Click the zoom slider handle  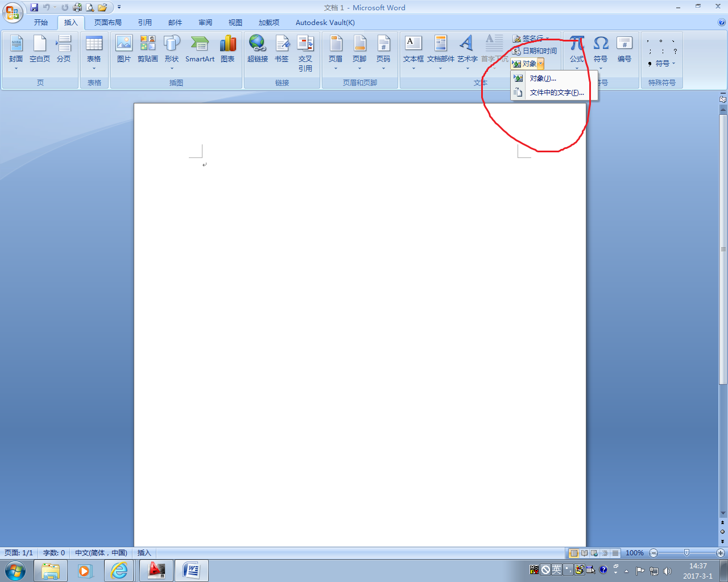click(686, 553)
